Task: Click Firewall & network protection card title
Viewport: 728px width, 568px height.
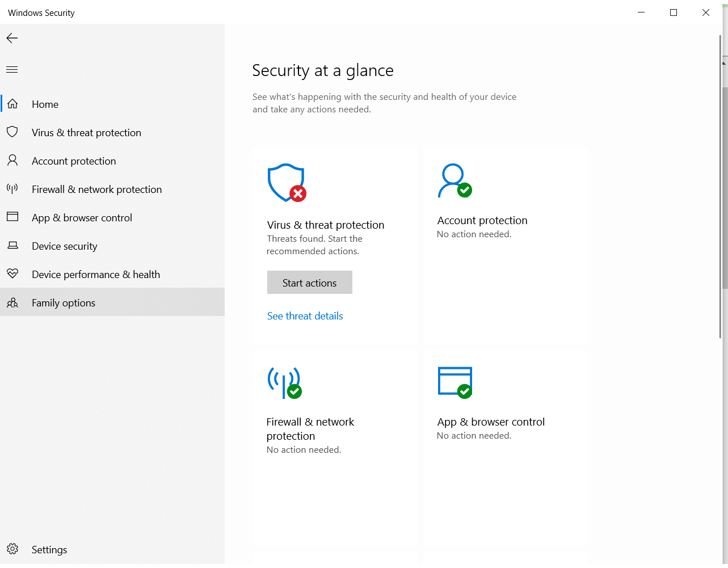Action: point(310,429)
